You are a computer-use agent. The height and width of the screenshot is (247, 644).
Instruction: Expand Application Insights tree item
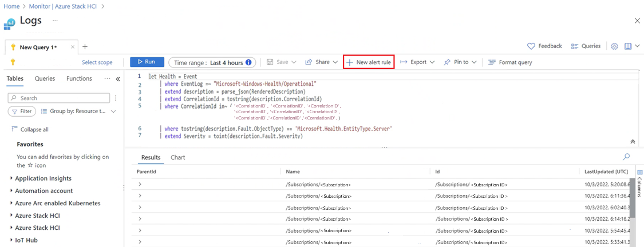11,178
